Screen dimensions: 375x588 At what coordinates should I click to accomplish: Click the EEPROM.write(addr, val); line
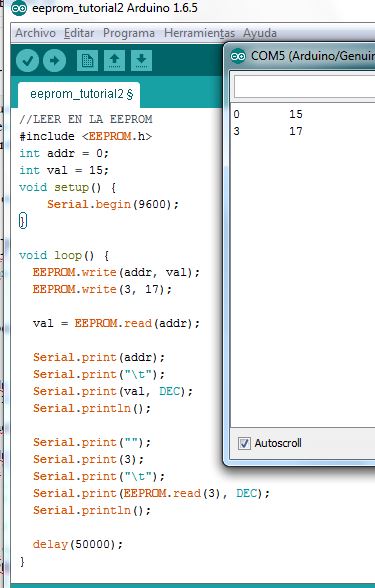pyautogui.click(x=116, y=272)
